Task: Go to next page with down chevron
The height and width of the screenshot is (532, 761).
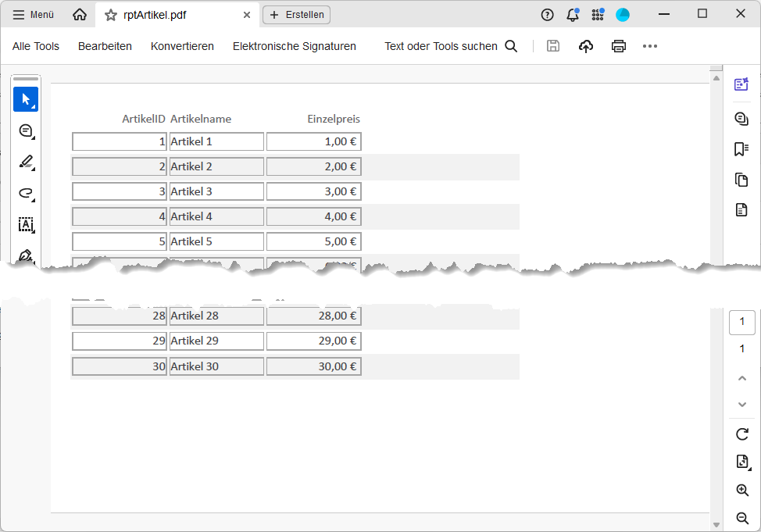Action: click(x=742, y=404)
